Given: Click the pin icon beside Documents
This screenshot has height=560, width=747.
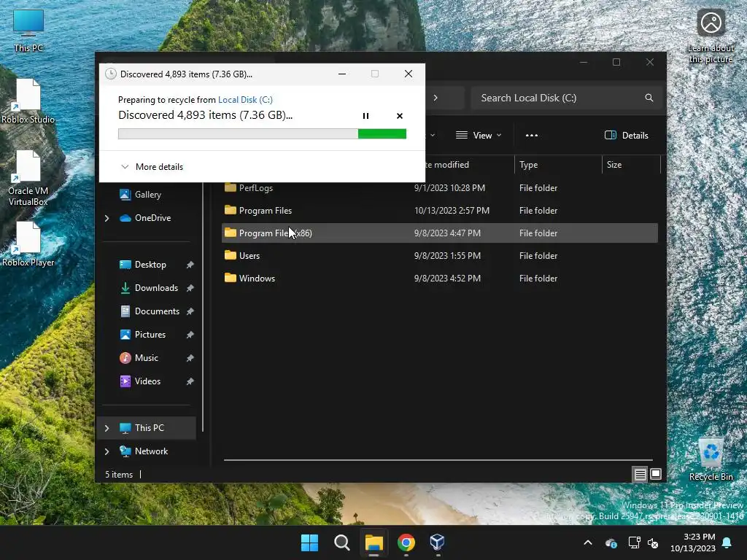Looking at the screenshot, I should [x=190, y=311].
